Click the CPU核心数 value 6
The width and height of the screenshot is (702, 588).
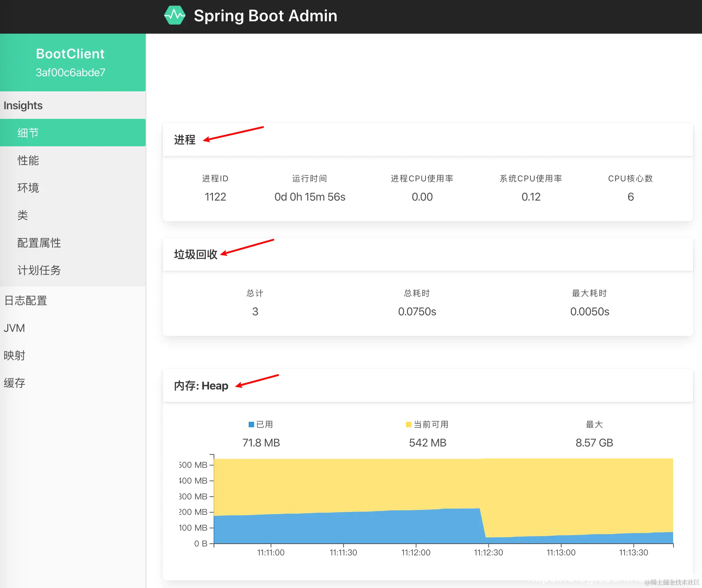(x=631, y=197)
